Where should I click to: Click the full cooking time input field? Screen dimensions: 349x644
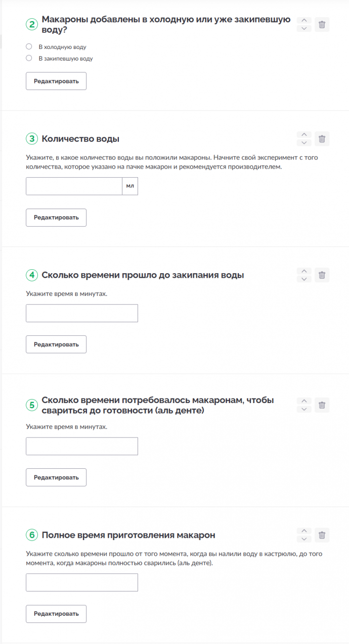click(x=82, y=582)
